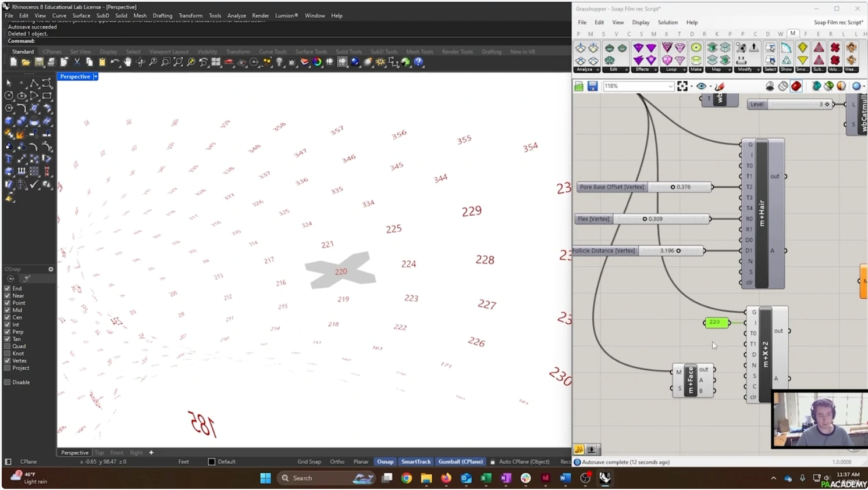Toggle the Near osnap checkbox
Screen dimensions: 868x490
coord(8,295)
